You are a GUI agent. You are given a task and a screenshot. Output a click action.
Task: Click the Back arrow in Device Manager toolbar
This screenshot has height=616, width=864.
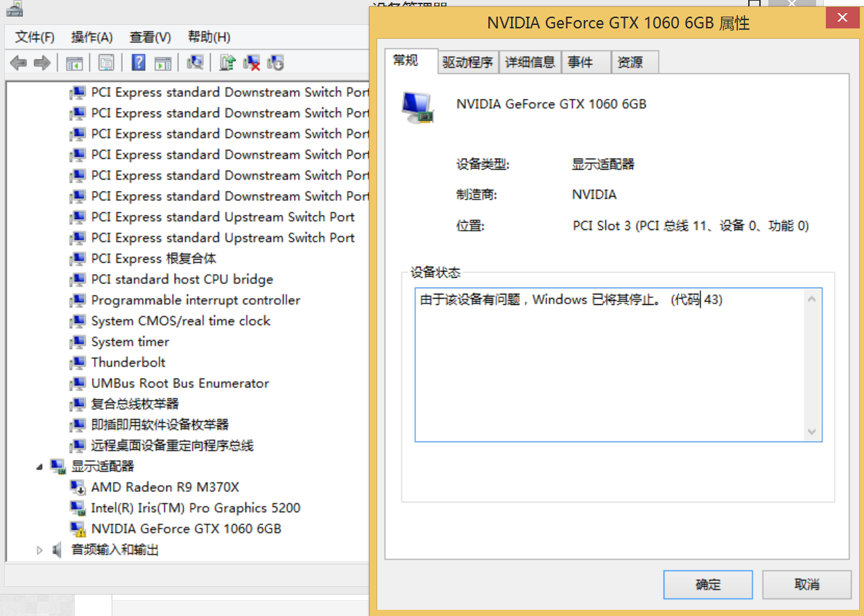click(18, 63)
